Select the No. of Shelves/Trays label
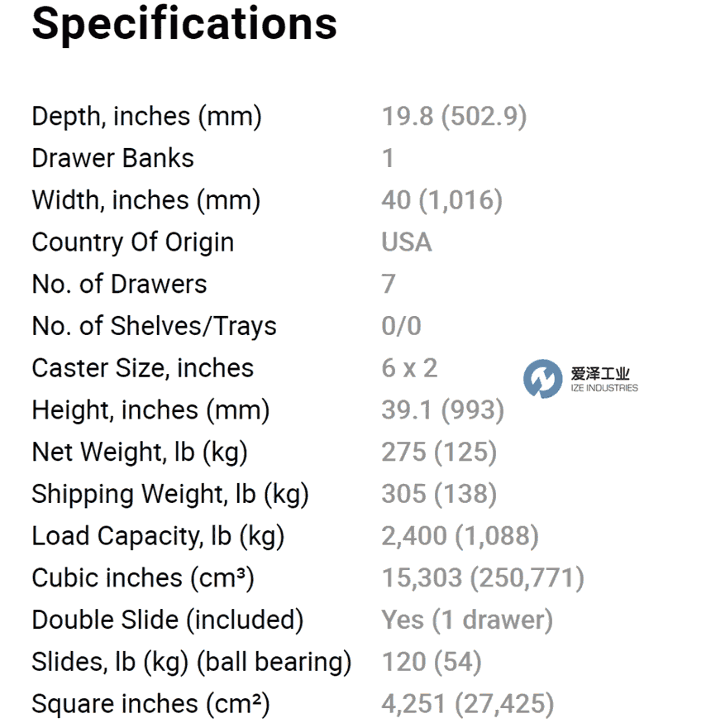 point(154,326)
